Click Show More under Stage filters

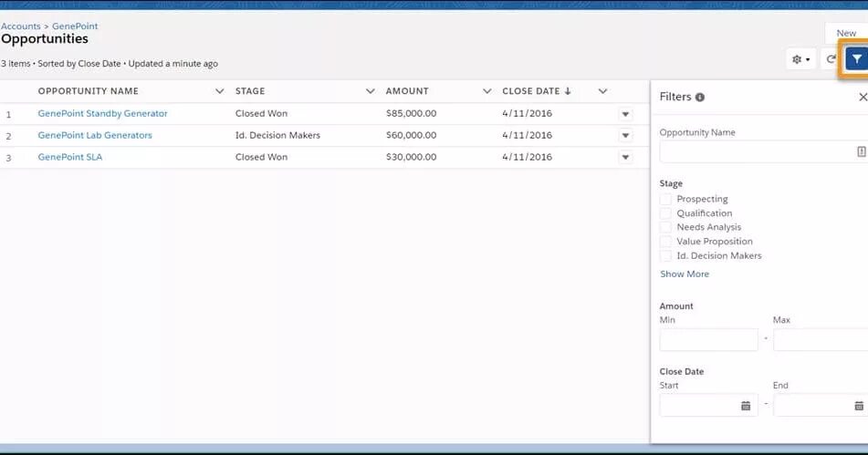pyautogui.click(x=685, y=274)
